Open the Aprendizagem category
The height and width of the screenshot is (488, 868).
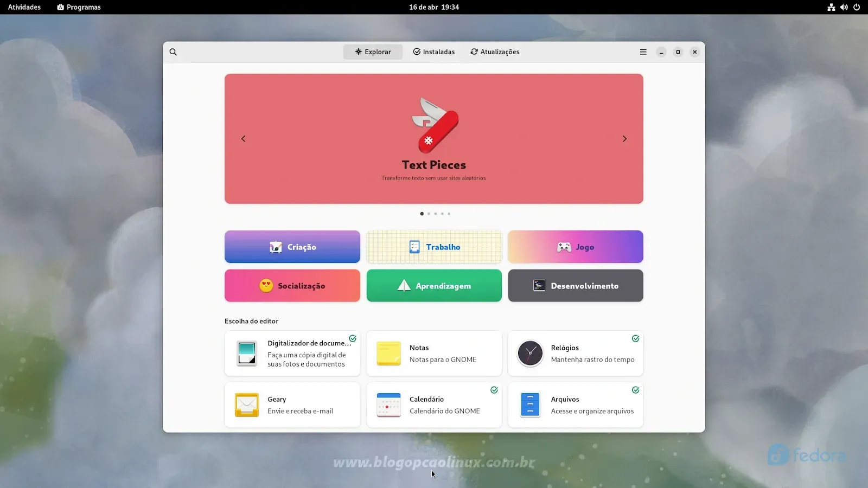434,286
